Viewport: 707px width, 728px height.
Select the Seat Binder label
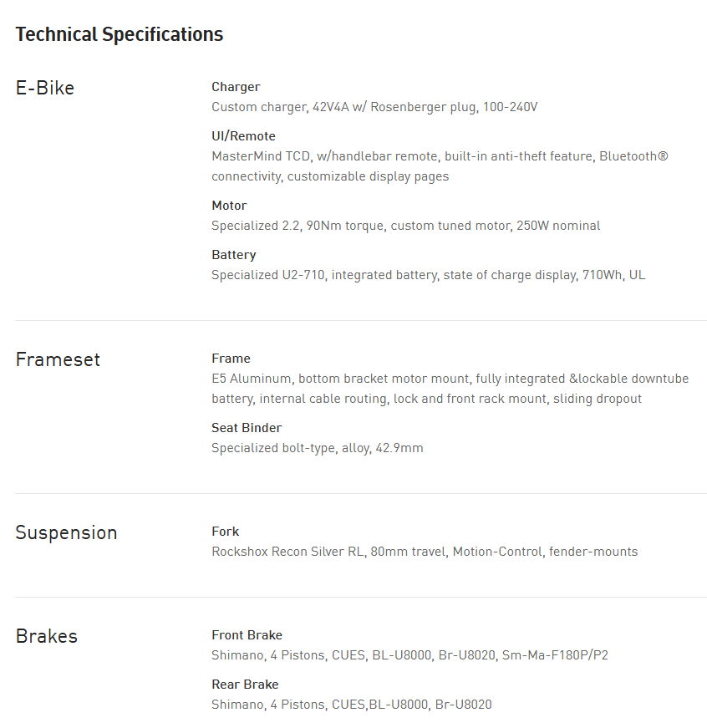pos(247,428)
